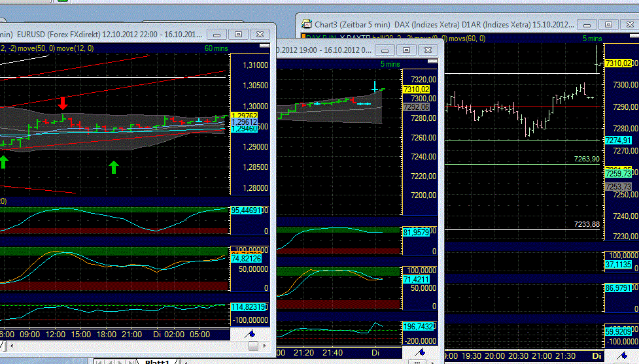The image size is (639, 364).
Task: Maximize the Chart3 window
Action: (608, 25)
